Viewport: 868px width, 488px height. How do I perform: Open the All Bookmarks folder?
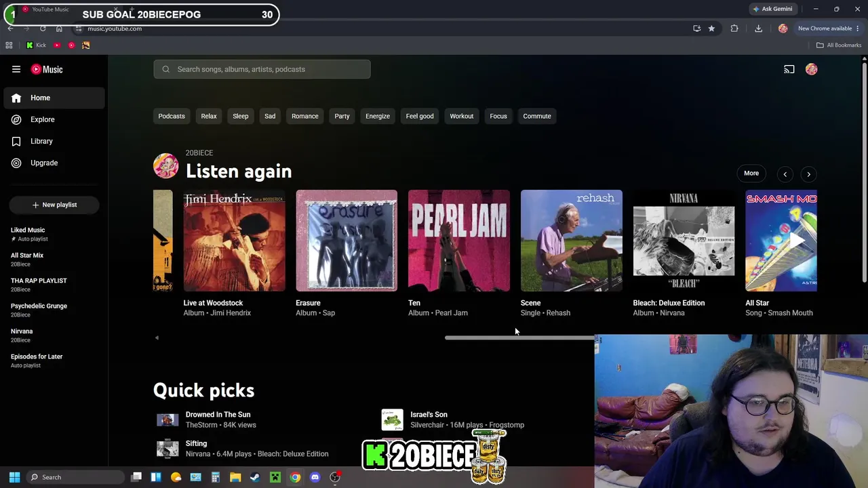839,45
